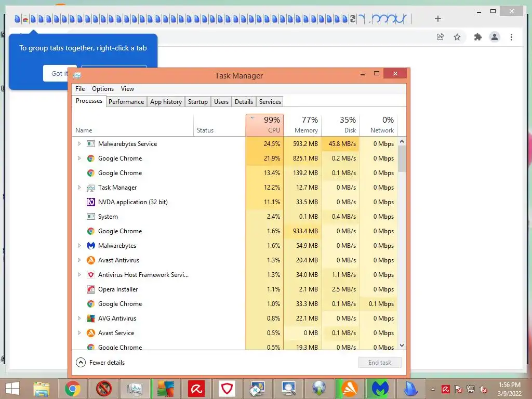Sort processes by Network column
This screenshot has height=399, width=532.
click(x=378, y=125)
